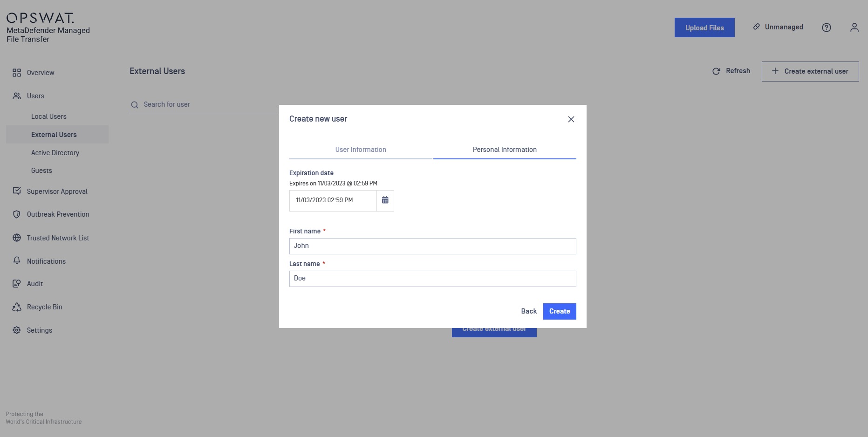Click the Supervisor Approval checkmark icon
Image resolution: width=868 pixels, height=437 pixels.
(x=17, y=191)
